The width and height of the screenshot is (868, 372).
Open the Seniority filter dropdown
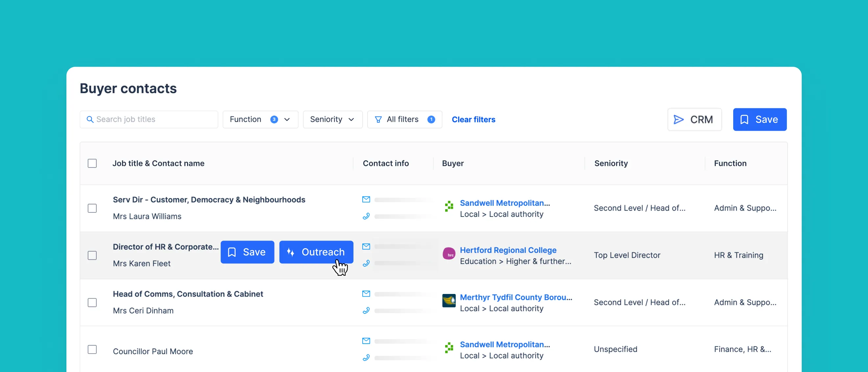333,120
